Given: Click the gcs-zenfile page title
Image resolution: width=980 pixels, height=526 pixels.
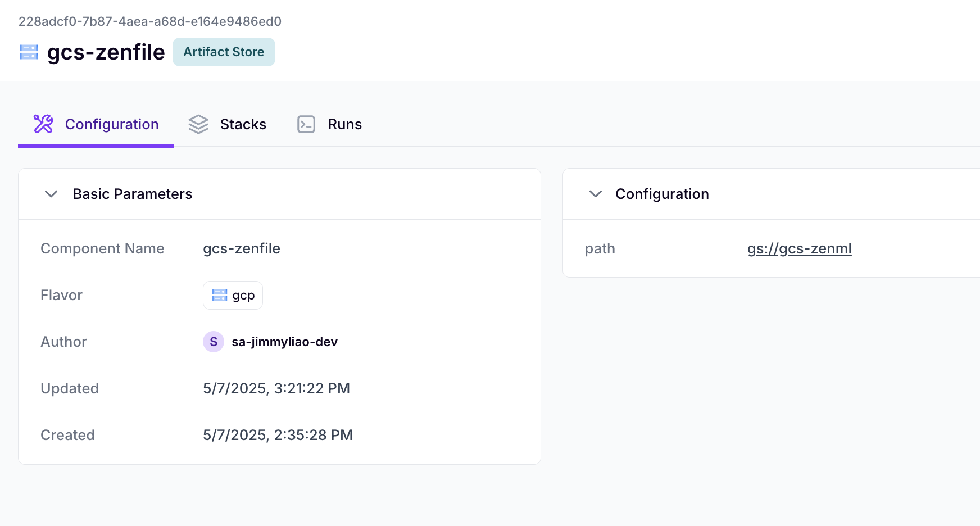Looking at the screenshot, I should [106, 52].
